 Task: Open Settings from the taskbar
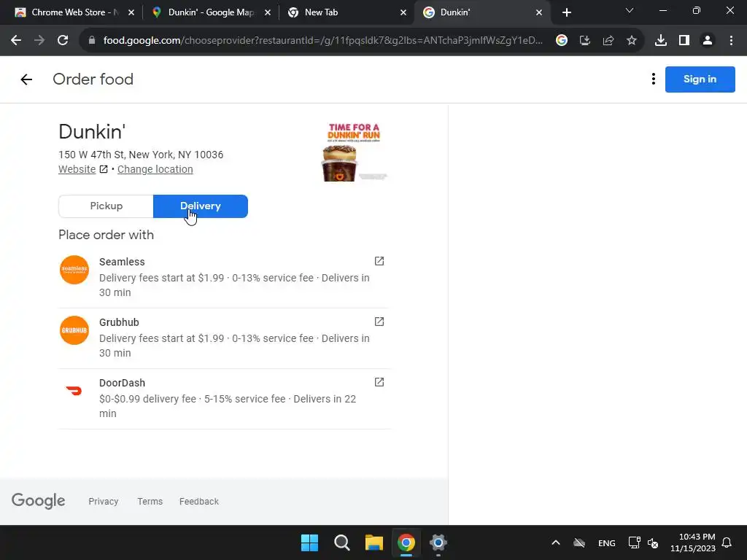(x=438, y=542)
